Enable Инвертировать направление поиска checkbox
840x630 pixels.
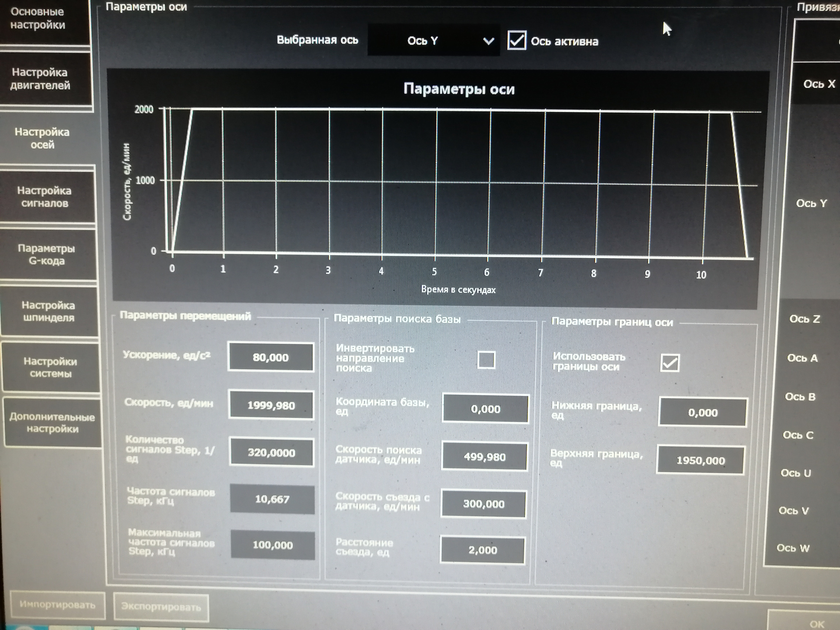pyautogui.click(x=486, y=360)
